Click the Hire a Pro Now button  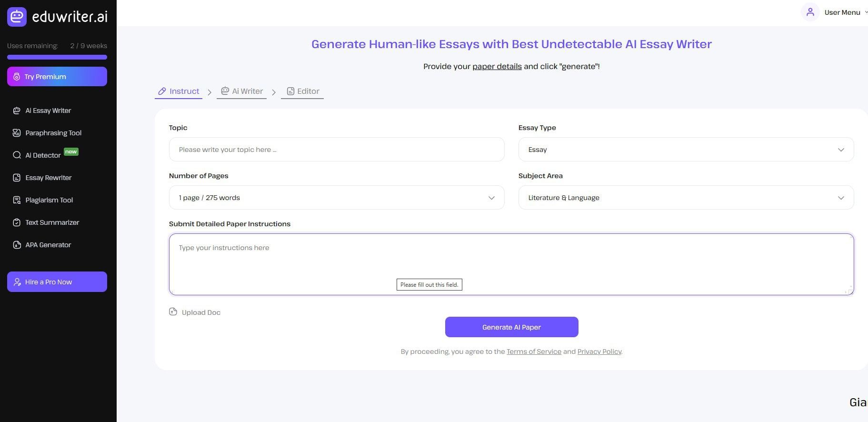[57, 282]
